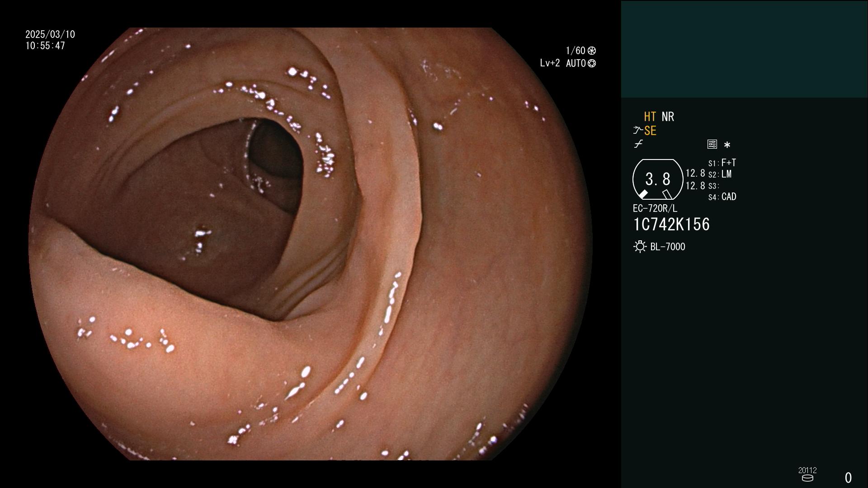
Task: Click the structure emphasis curve icon before SE
Action: tap(638, 131)
